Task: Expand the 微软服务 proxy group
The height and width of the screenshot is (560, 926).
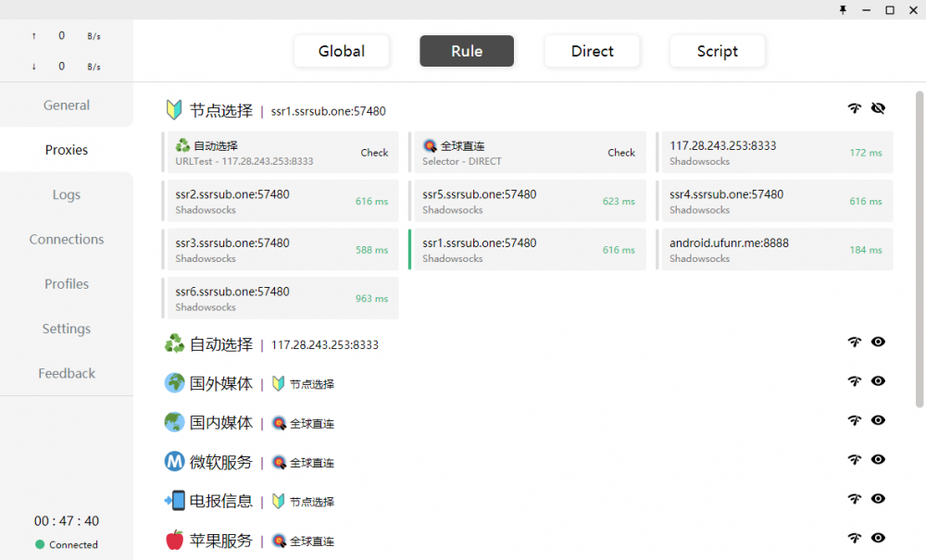Action: [220, 462]
